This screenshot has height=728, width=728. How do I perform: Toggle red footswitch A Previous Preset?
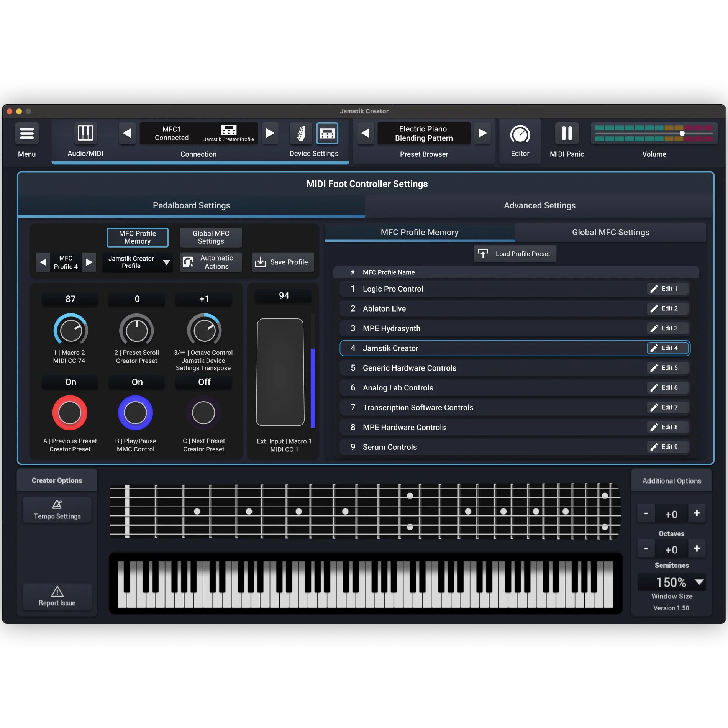pyautogui.click(x=70, y=413)
